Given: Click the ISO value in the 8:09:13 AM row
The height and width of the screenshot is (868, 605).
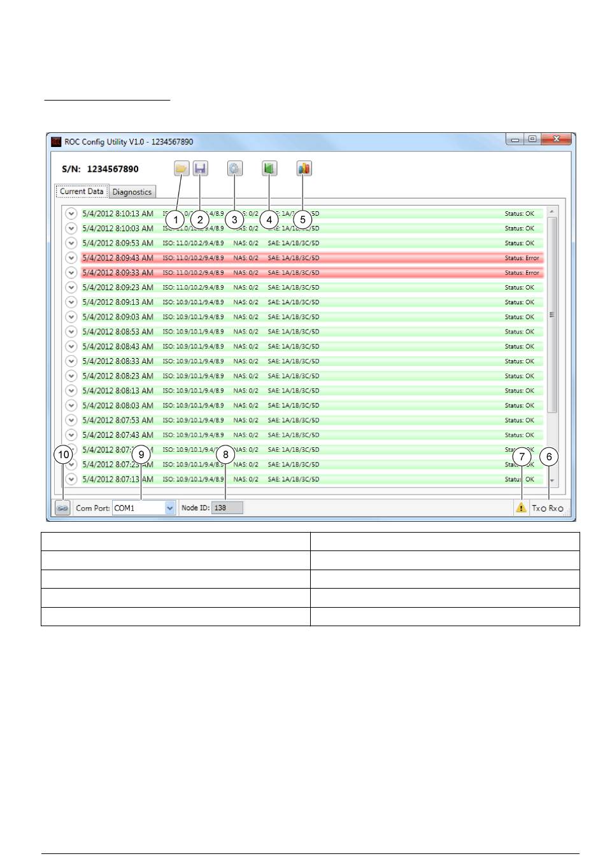Looking at the screenshot, I should [193, 302].
